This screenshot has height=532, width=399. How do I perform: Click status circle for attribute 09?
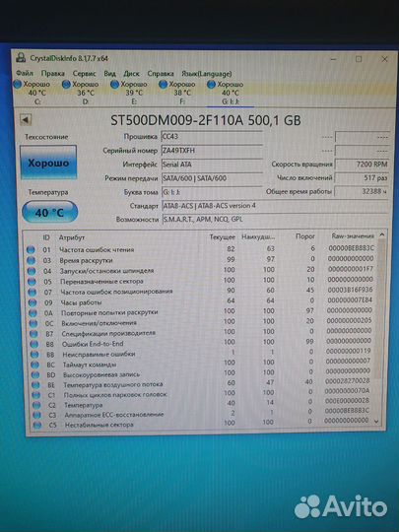pos(33,302)
